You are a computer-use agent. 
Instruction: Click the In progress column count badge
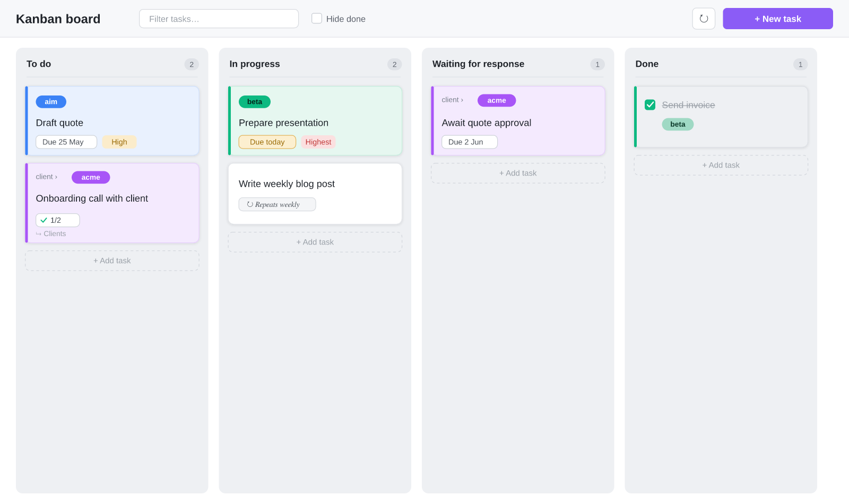pos(394,64)
